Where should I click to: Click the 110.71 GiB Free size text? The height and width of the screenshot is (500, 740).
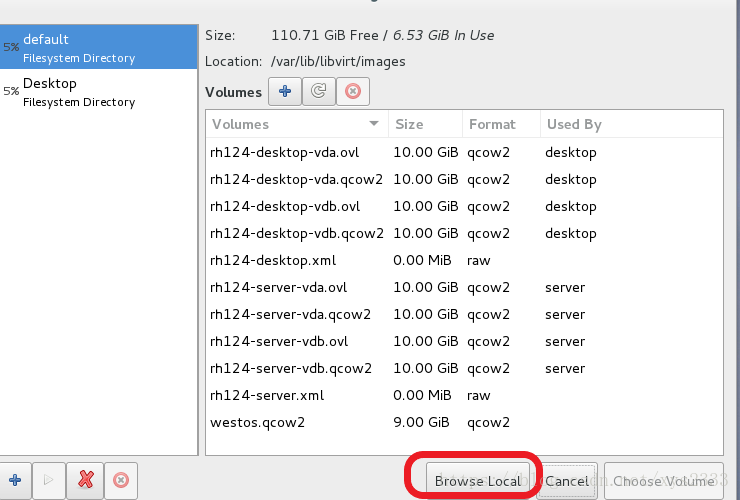click(325, 35)
